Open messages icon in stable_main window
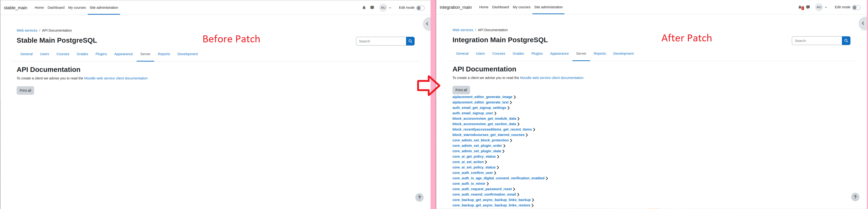 tap(372, 7)
